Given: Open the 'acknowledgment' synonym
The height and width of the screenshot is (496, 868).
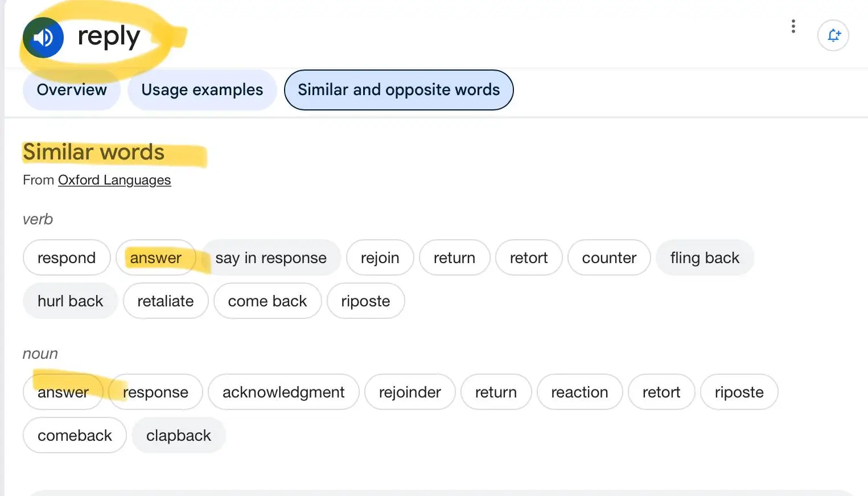Looking at the screenshot, I should pos(283,392).
